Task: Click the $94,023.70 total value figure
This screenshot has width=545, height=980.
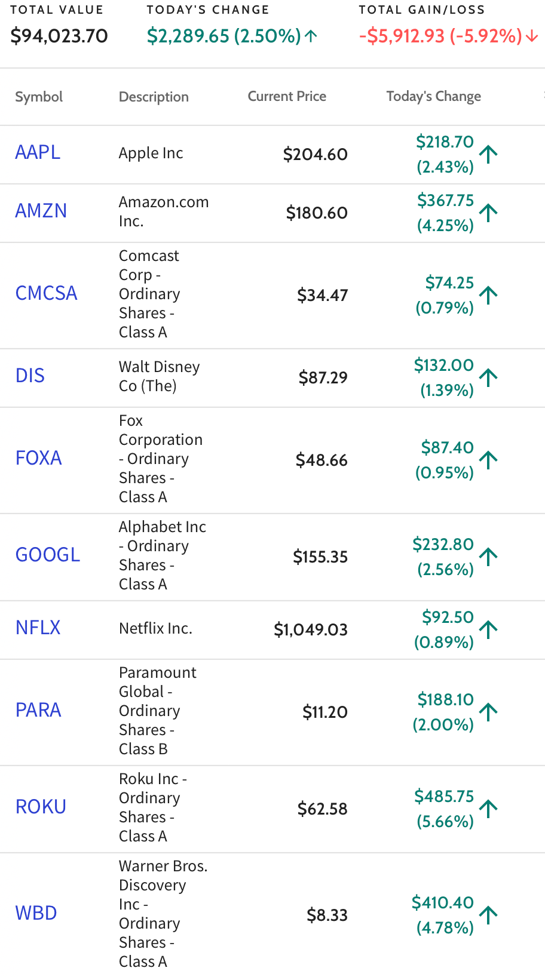Action: 59,36
